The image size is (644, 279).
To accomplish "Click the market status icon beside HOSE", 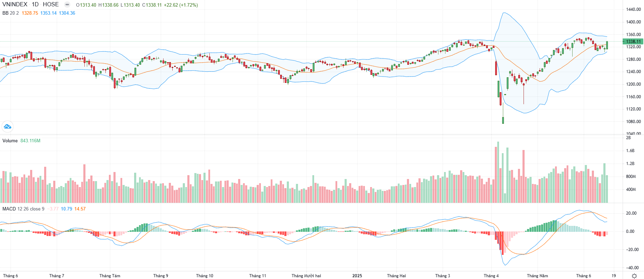I will 67,5.
